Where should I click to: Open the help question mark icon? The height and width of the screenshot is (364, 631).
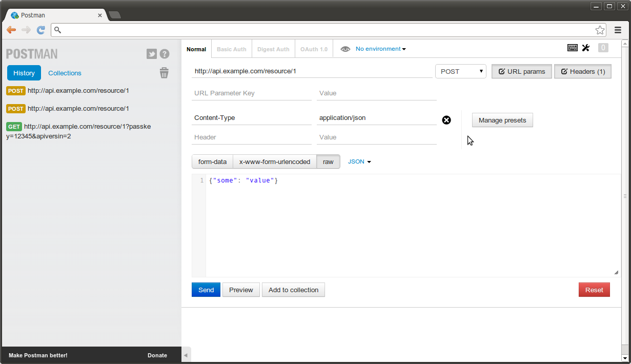165,54
